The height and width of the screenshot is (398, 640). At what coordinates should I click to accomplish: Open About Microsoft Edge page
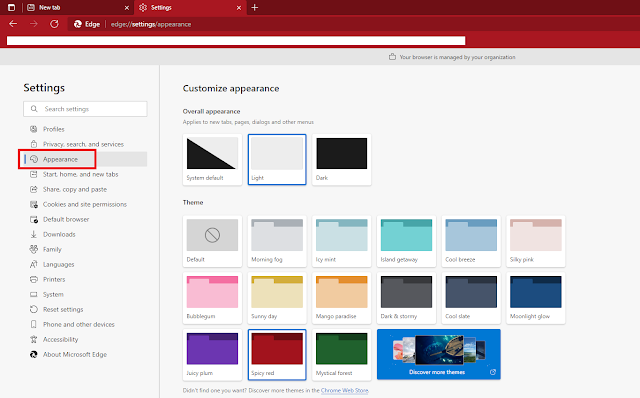pos(75,354)
